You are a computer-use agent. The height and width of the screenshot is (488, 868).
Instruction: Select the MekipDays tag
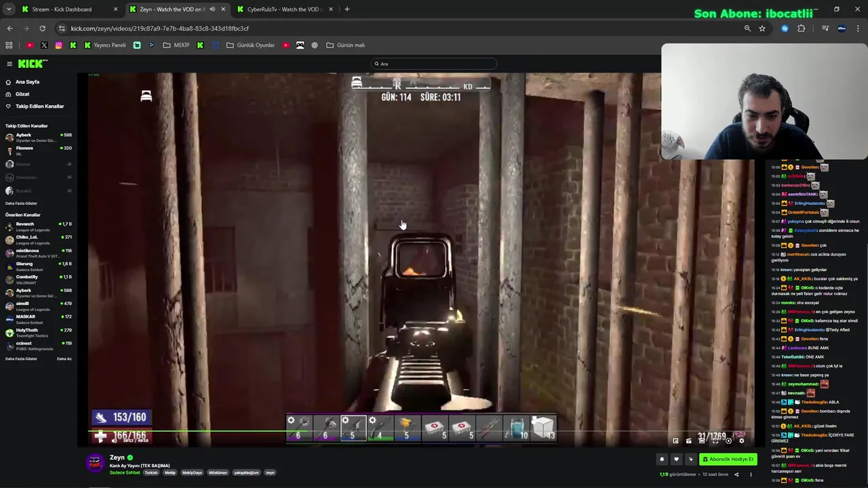(192, 472)
